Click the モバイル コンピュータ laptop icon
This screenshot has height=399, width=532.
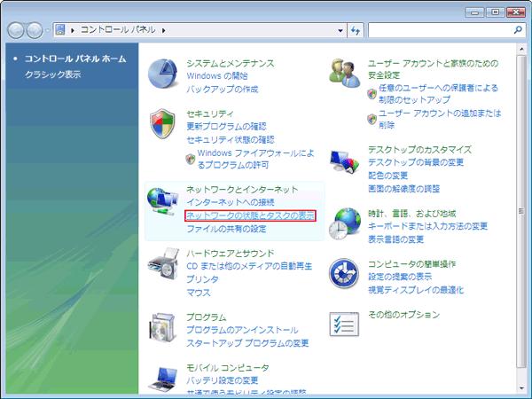[163, 379]
